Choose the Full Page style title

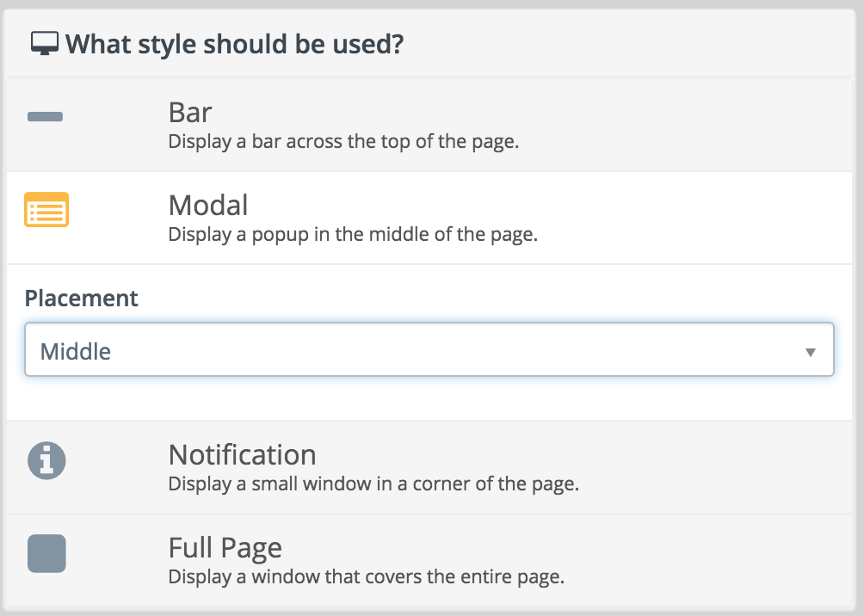(225, 548)
